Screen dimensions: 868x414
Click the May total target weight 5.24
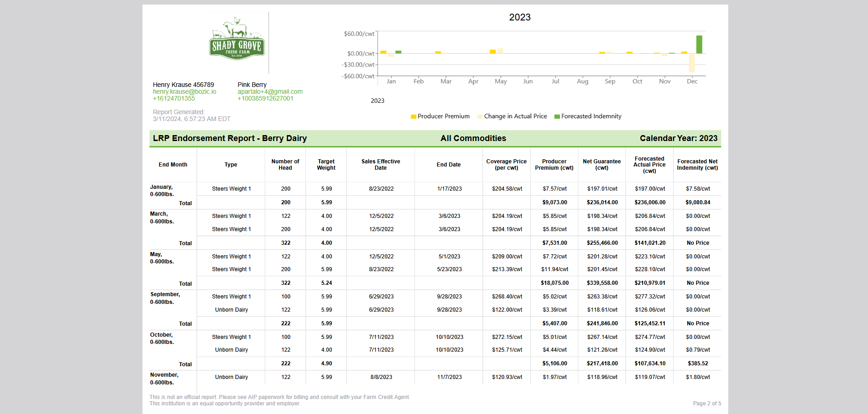coord(326,283)
